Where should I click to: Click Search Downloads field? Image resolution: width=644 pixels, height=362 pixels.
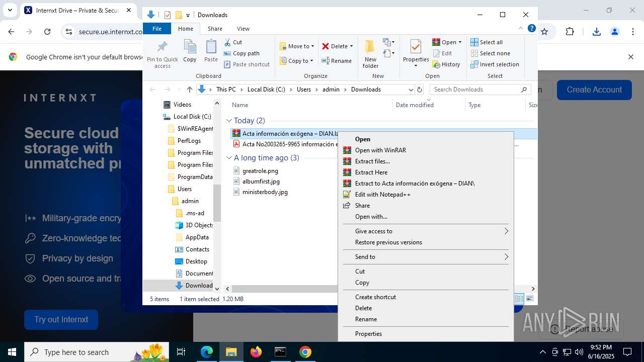[x=480, y=89]
